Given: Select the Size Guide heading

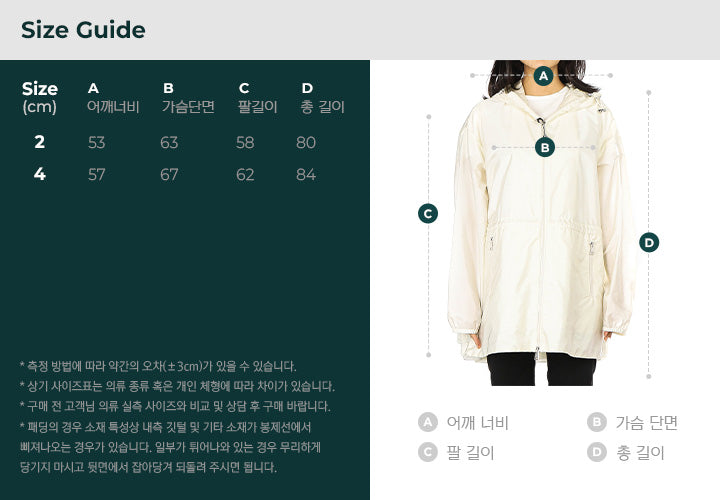Looking at the screenshot, I should pyautogui.click(x=83, y=30).
